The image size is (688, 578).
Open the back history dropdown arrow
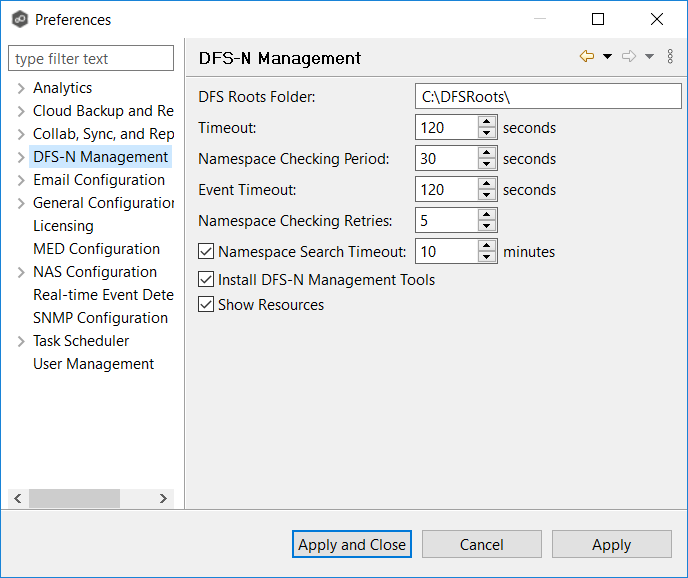pos(607,57)
